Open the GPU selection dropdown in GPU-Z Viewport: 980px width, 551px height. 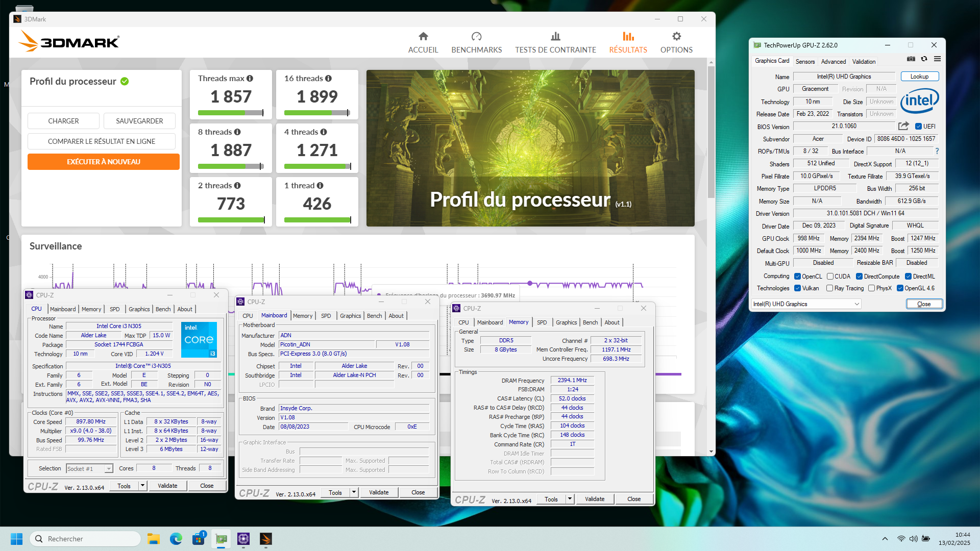coord(806,304)
